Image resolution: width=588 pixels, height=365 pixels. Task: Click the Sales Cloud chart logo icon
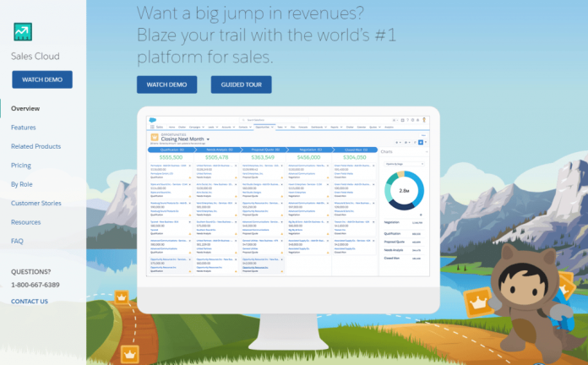coord(23,32)
